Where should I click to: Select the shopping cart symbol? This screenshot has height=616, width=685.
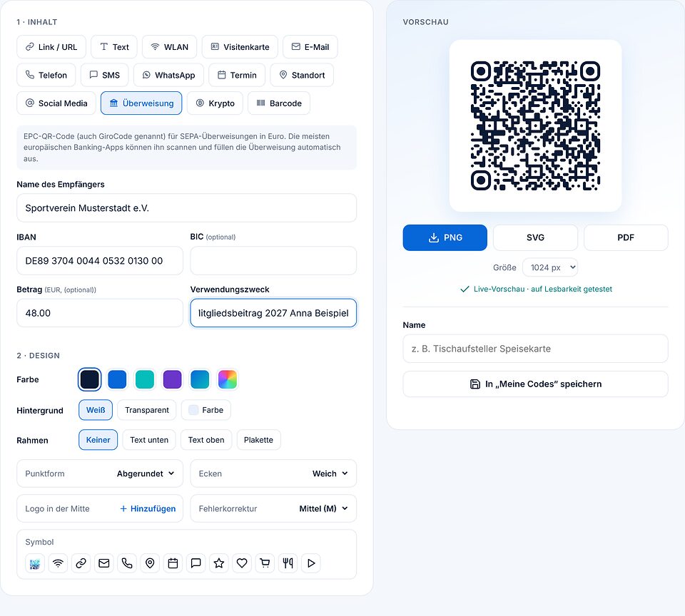tap(265, 563)
